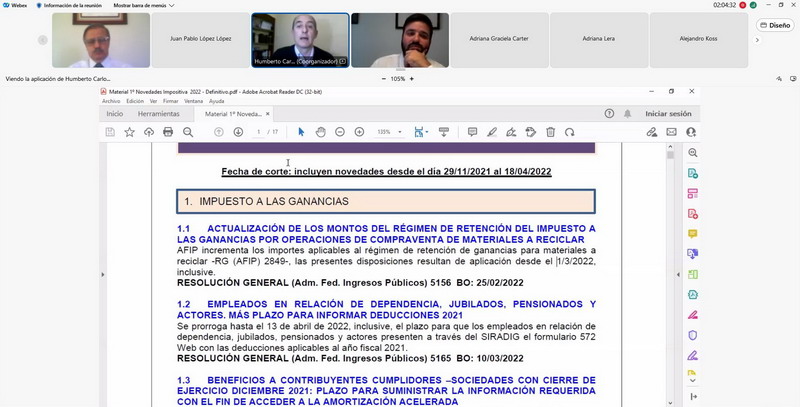Decrease shared view zoom from 105%
The width and height of the screenshot is (800, 407).
(x=384, y=79)
